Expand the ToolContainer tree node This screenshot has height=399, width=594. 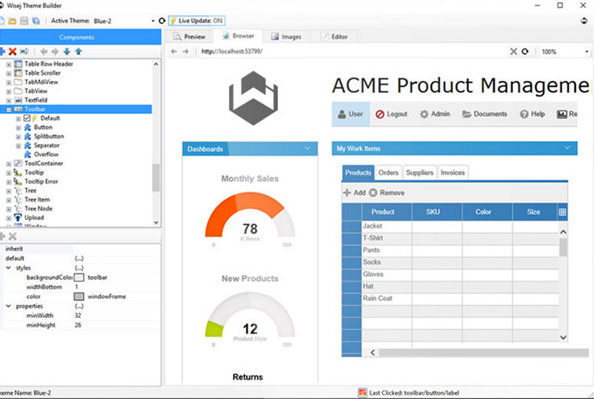(x=8, y=164)
